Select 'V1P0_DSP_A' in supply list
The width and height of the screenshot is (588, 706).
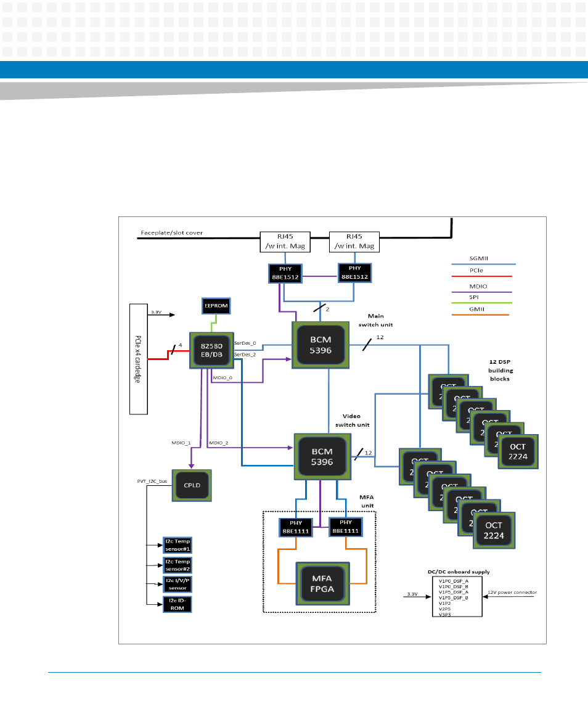454,581
